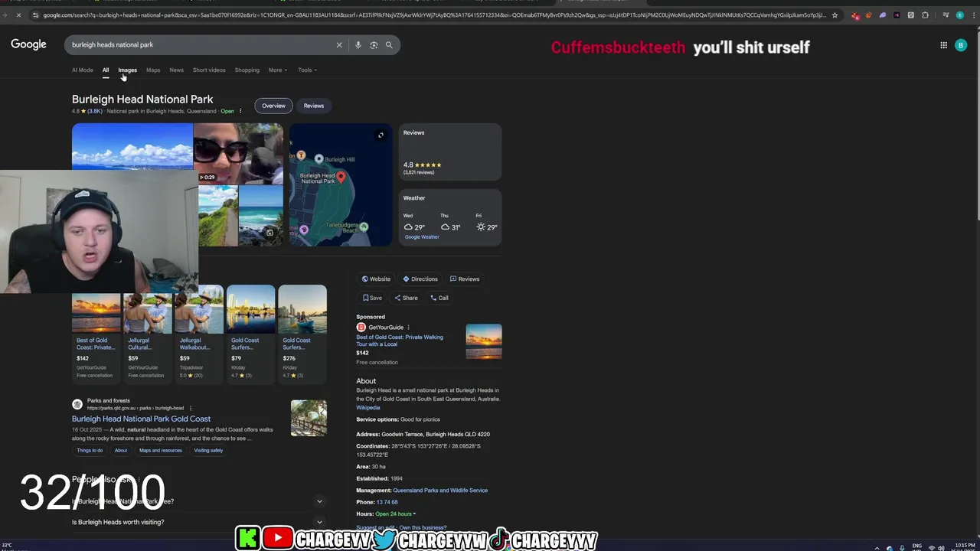Viewport: 980px width, 551px height.
Task: Save this place with the Save button
Action: point(372,298)
